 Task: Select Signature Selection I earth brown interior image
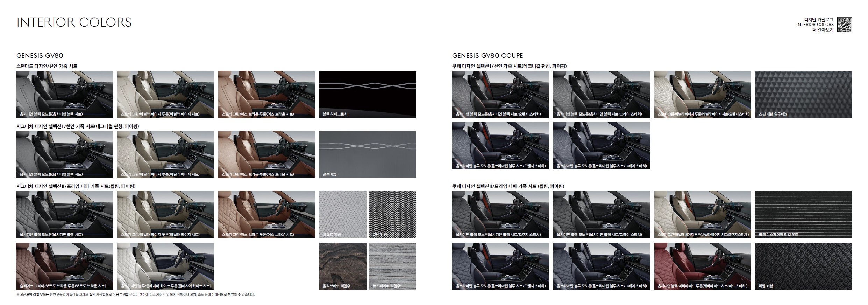click(266, 154)
